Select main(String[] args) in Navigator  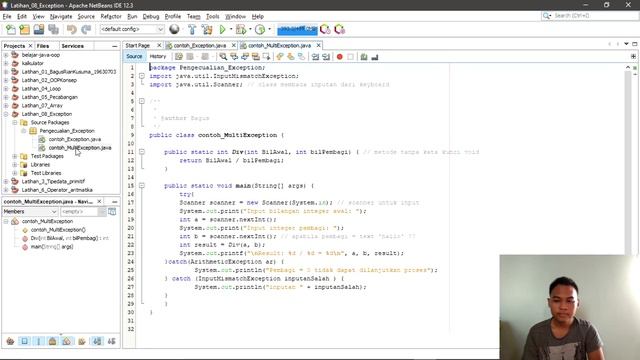coord(52,247)
